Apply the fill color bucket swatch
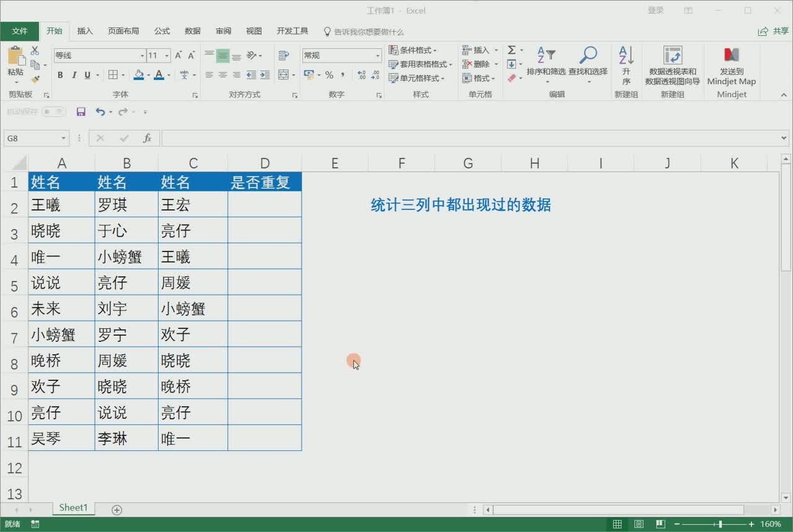 [139, 75]
